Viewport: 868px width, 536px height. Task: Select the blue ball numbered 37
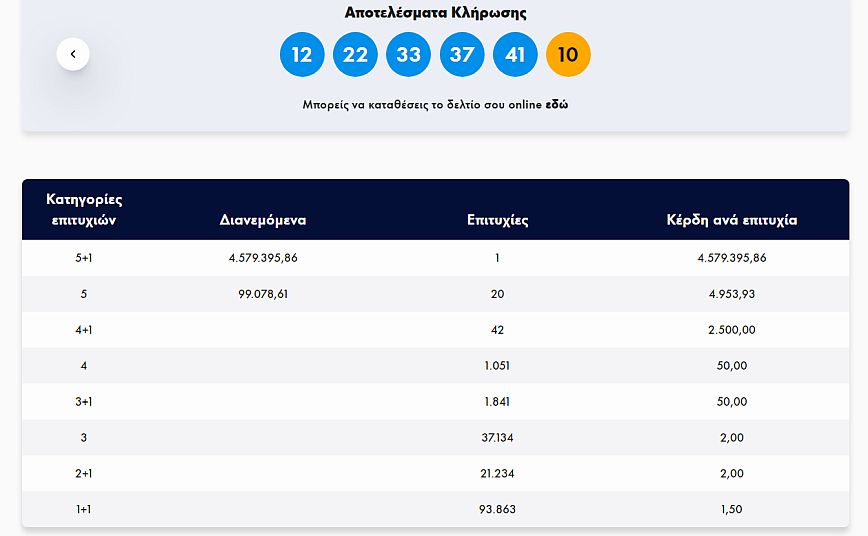[461, 54]
